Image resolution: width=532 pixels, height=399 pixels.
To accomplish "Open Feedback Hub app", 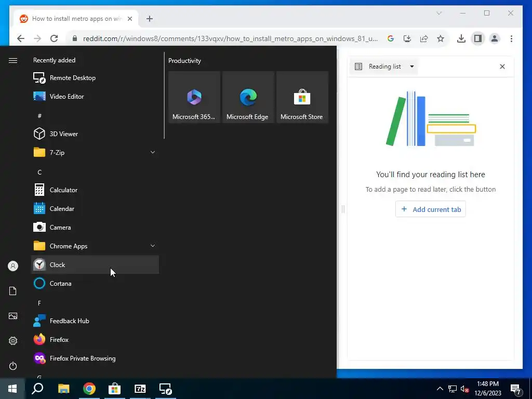I will coord(95,321).
